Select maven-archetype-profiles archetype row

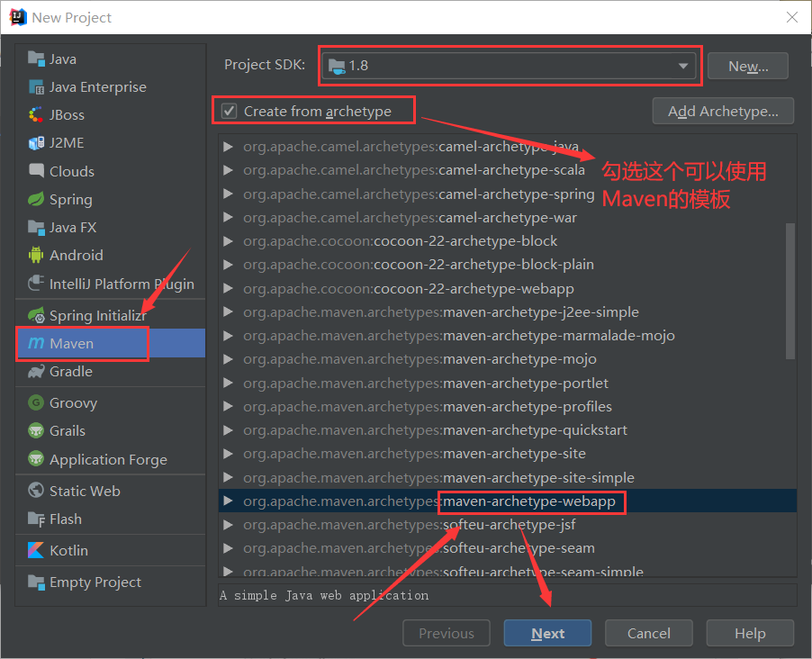point(508,407)
